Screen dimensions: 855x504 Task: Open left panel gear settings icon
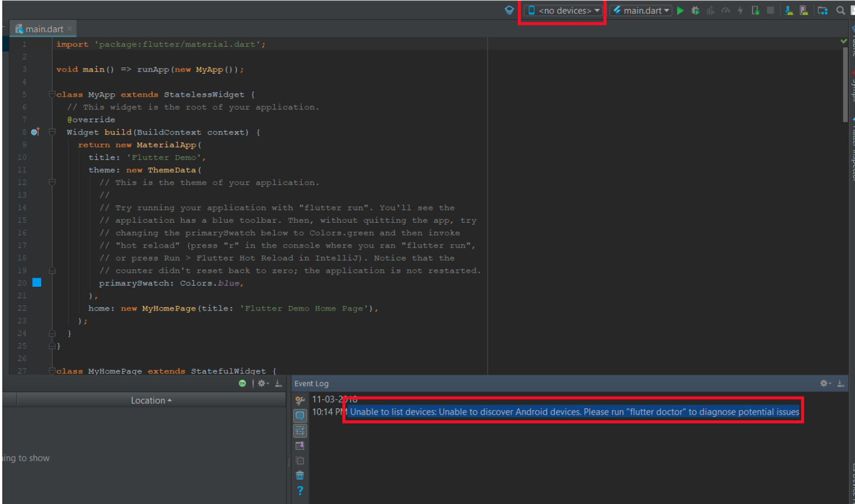click(263, 384)
